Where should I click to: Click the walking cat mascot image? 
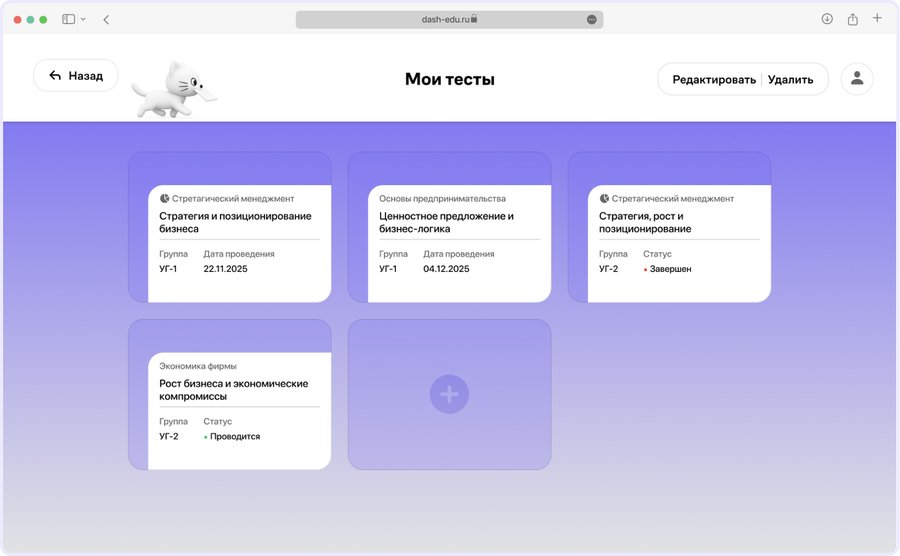tap(174, 90)
